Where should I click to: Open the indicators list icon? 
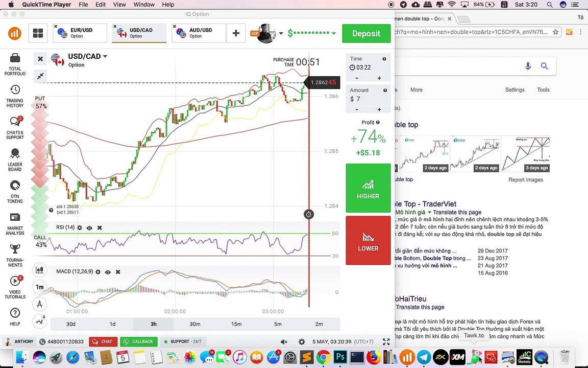tap(39, 320)
